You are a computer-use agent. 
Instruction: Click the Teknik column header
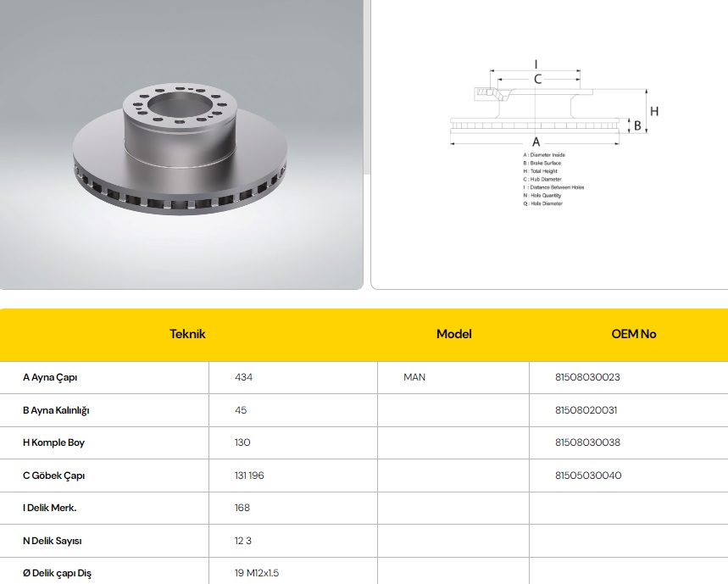pyautogui.click(x=187, y=334)
